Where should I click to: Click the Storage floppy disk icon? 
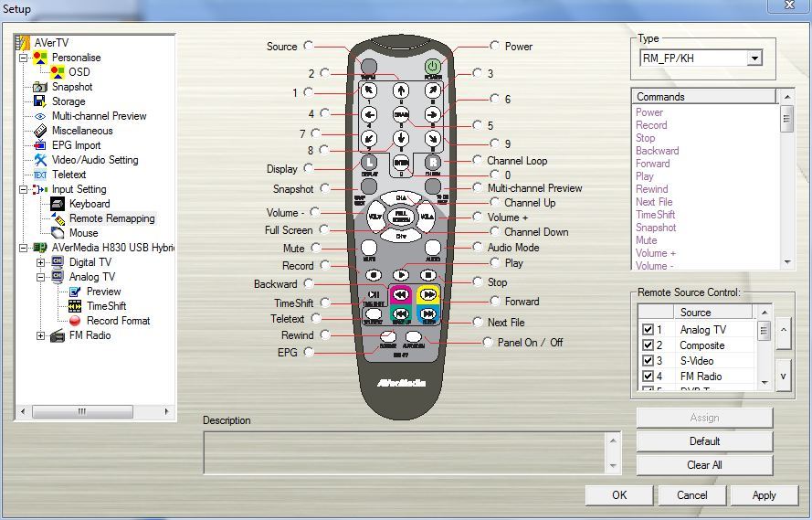tap(40, 101)
